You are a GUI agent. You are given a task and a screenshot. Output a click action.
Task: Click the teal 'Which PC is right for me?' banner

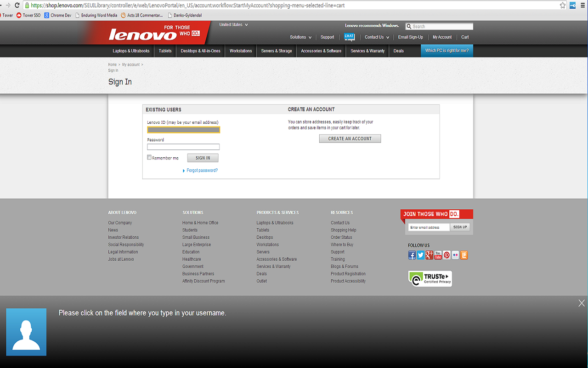(x=447, y=51)
